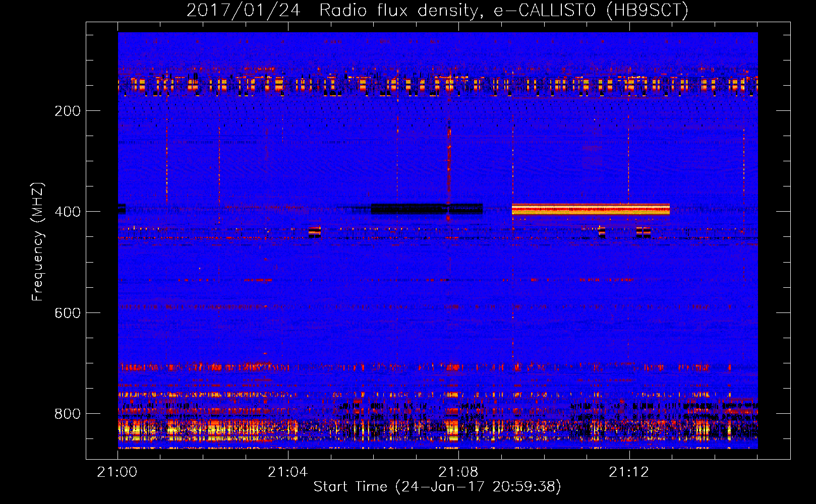The height and width of the screenshot is (504, 816).
Task: Click the 800 frequency tick label
Action: pyautogui.click(x=68, y=414)
